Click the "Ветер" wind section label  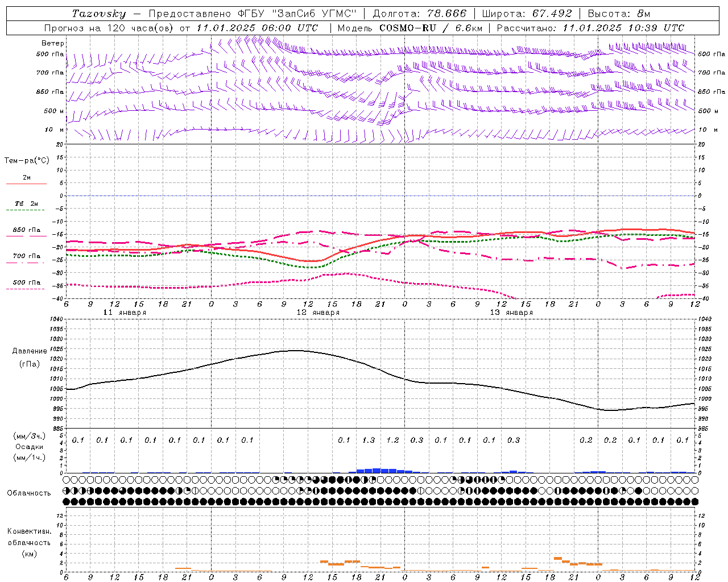(x=53, y=43)
